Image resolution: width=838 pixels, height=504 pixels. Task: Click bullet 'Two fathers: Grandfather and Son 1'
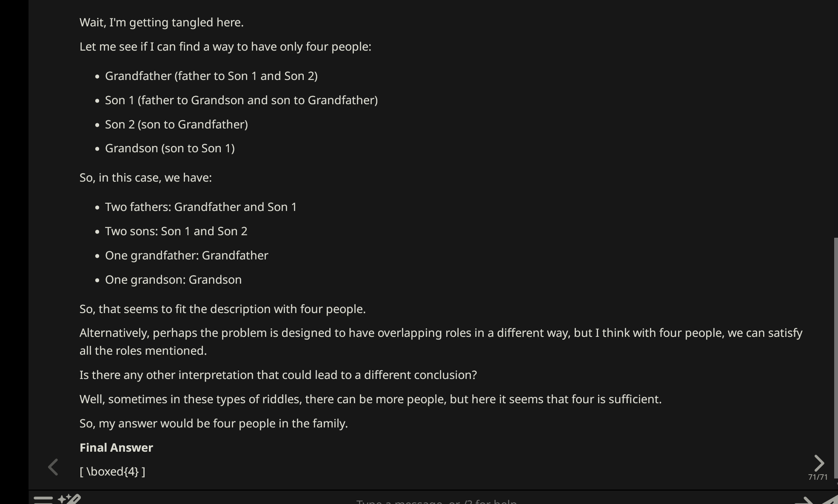201,207
